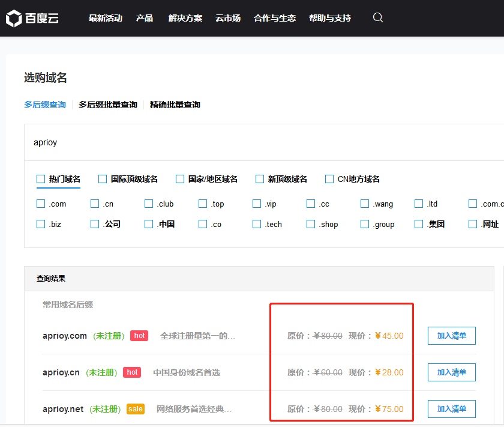The height and width of the screenshot is (427, 504).
Task: Tick the .group suffix checkbox
Action: [x=365, y=224]
